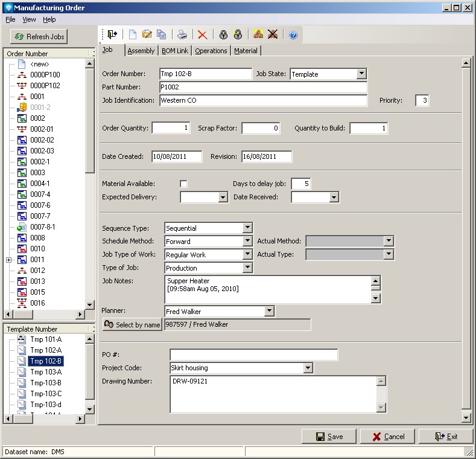Toggle the Material Available checkbox
The width and height of the screenshot is (476, 459).
184,184
